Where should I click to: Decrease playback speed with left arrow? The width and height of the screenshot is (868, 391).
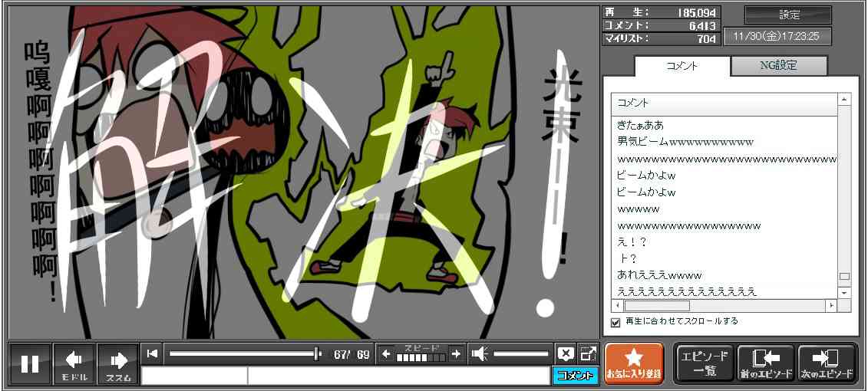386,353
